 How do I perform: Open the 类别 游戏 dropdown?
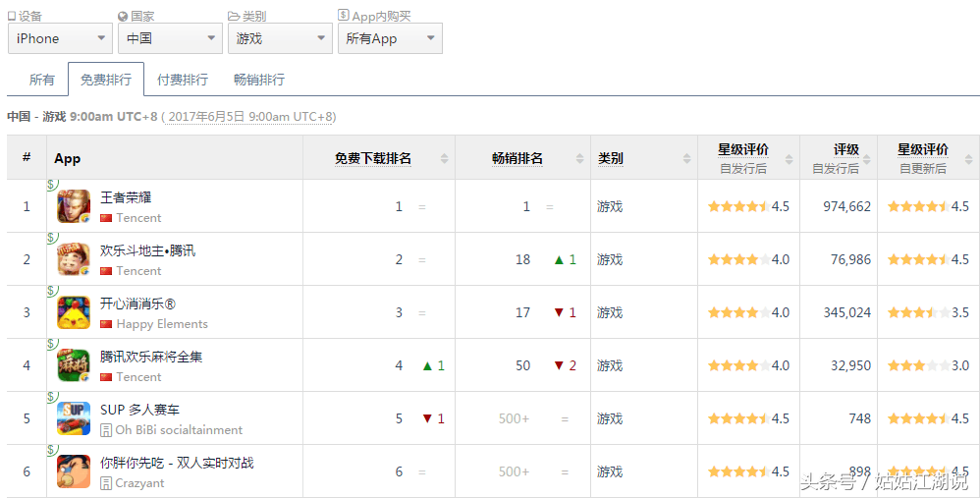point(280,38)
